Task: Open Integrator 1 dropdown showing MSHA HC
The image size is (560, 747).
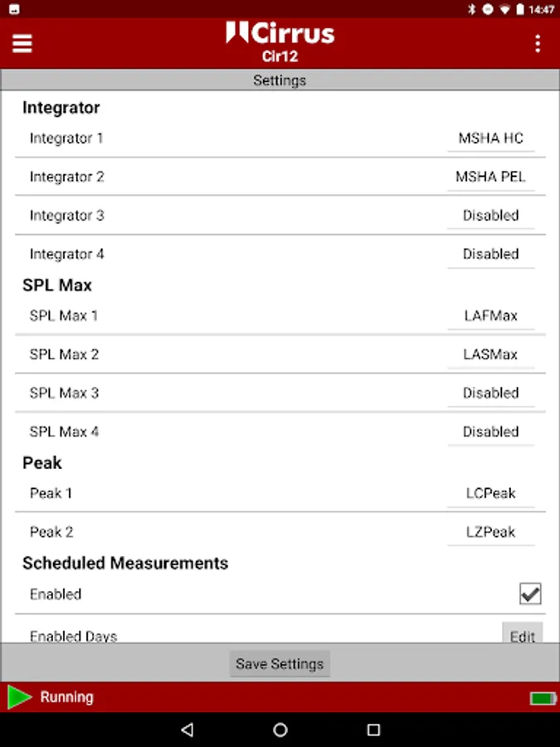Action: click(490, 139)
